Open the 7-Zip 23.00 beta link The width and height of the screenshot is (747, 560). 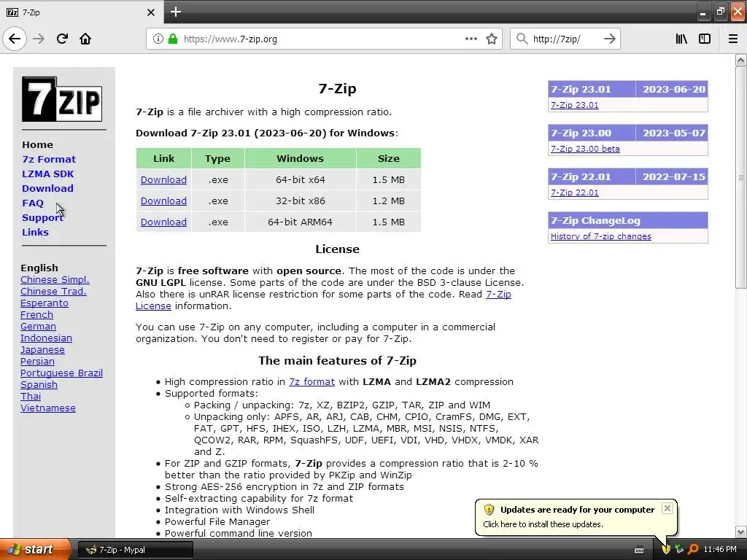[x=585, y=149]
